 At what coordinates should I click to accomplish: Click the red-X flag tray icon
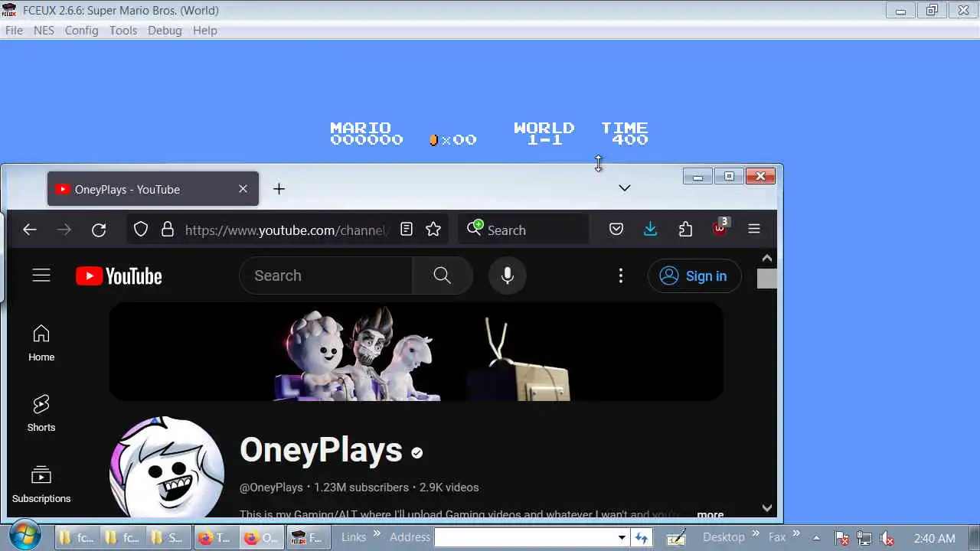pos(841,538)
